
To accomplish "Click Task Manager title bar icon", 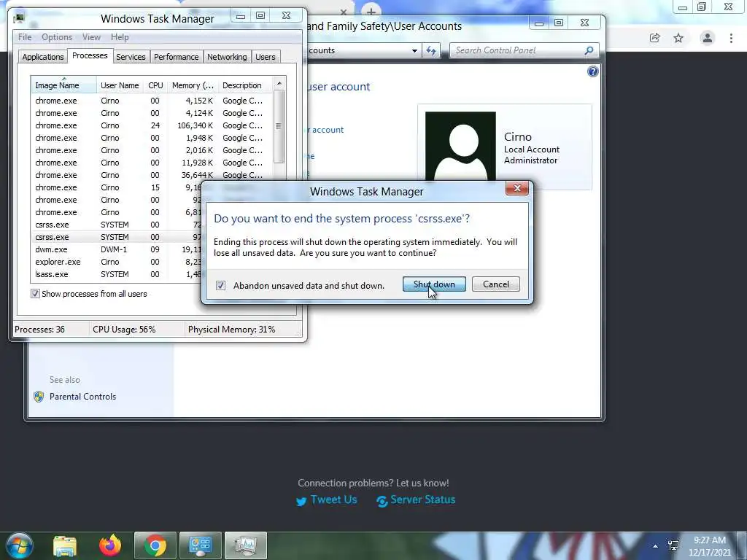I will point(19,18).
